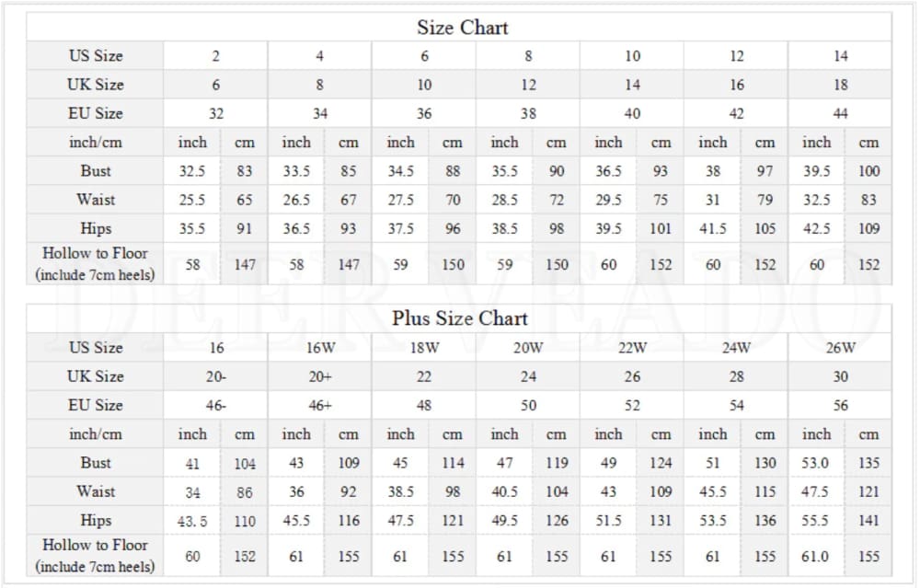Click the Waist row label in Size Chart
Image resolution: width=920 pixels, height=588 pixels.
coord(95,200)
